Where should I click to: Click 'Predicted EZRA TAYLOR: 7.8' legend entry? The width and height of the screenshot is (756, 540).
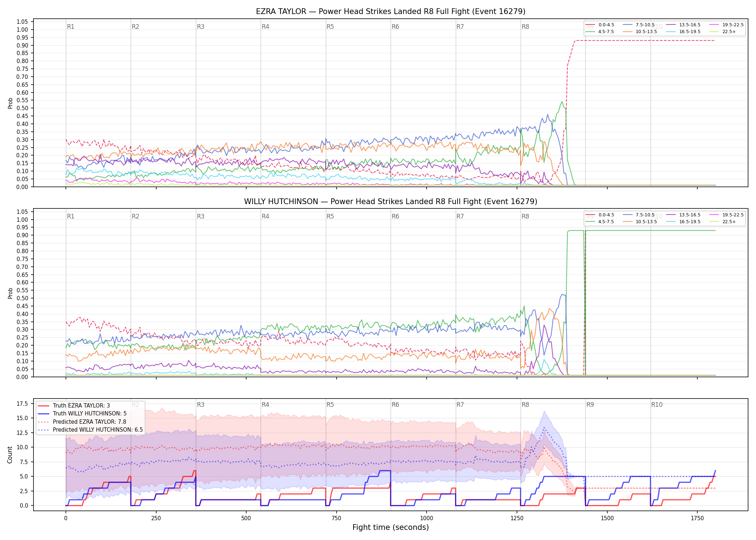82,422
